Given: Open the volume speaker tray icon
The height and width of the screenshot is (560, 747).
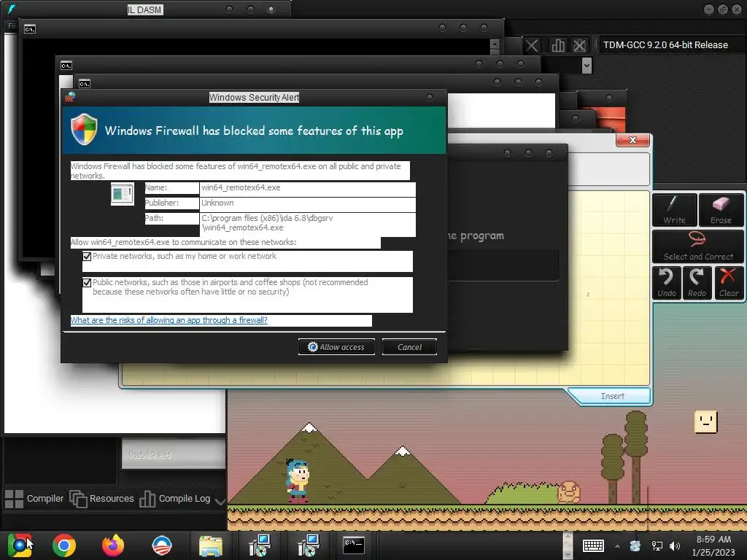Looking at the screenshot, I should pyautogui.click(x=675, y=546).
